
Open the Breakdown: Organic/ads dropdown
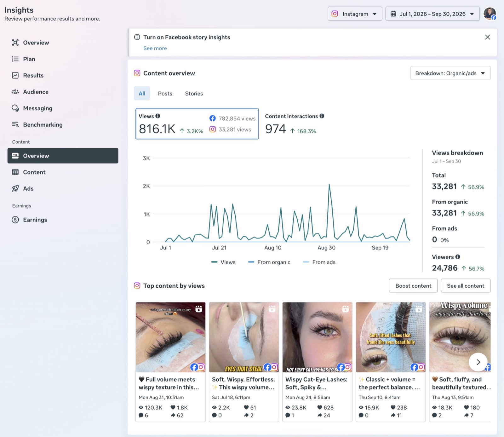coord(450,73)
